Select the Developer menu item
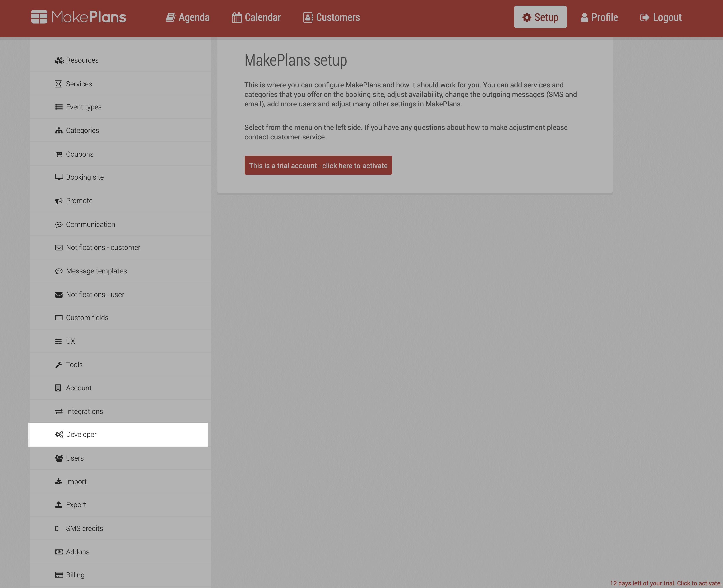The height and width of the screenshot is (588, 723). click(x=118, y=434)
